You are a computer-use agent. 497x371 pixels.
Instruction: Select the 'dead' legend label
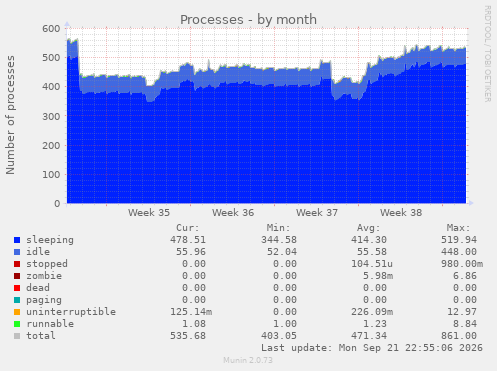38,288
